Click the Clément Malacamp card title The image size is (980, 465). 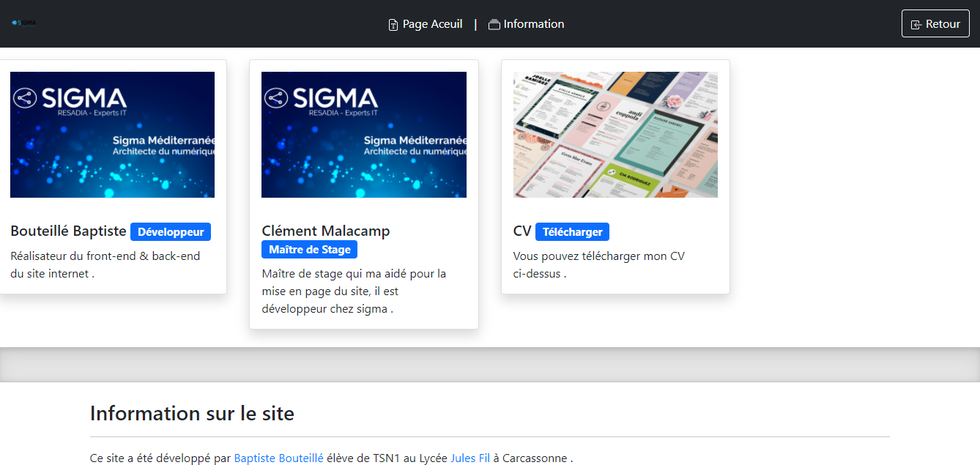(326, 231)
